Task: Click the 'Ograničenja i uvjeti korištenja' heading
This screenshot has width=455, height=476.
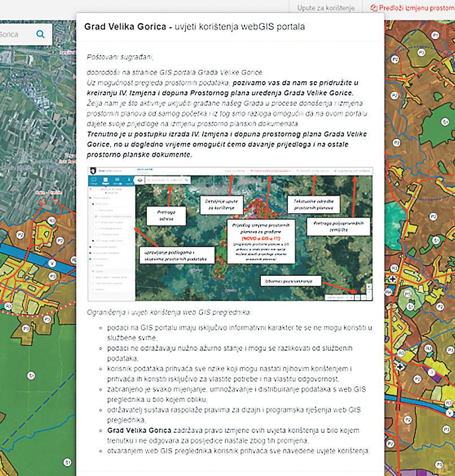Action: pos(169,312)
